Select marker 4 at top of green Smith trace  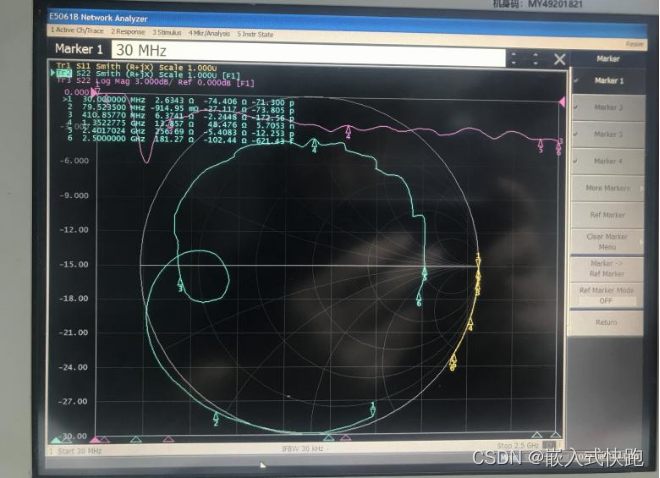tap(314, 145)
